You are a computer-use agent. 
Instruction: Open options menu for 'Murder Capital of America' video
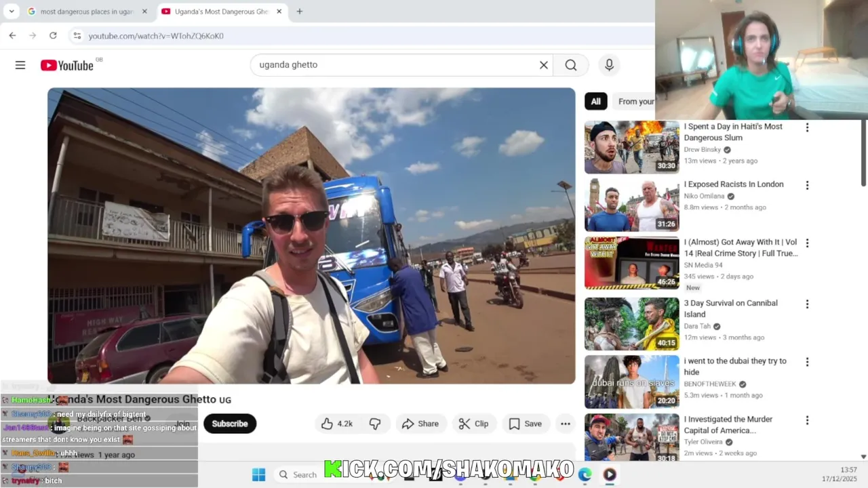(x=807, y=420)
